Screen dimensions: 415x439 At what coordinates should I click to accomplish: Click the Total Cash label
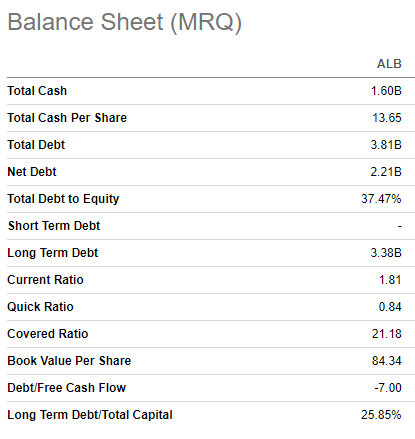tap(37, 91)
